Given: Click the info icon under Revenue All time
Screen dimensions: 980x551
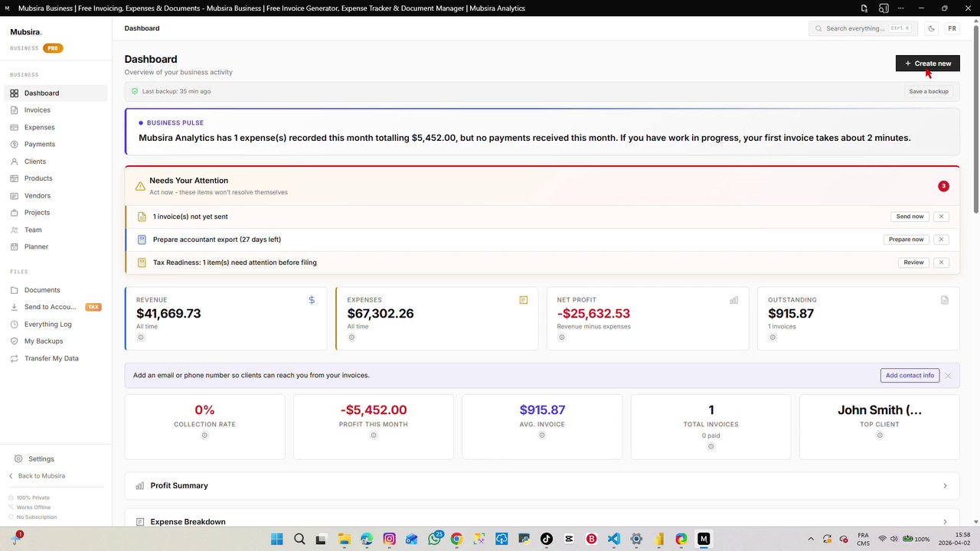Looking at the screenshot, I should pos(140,337).
